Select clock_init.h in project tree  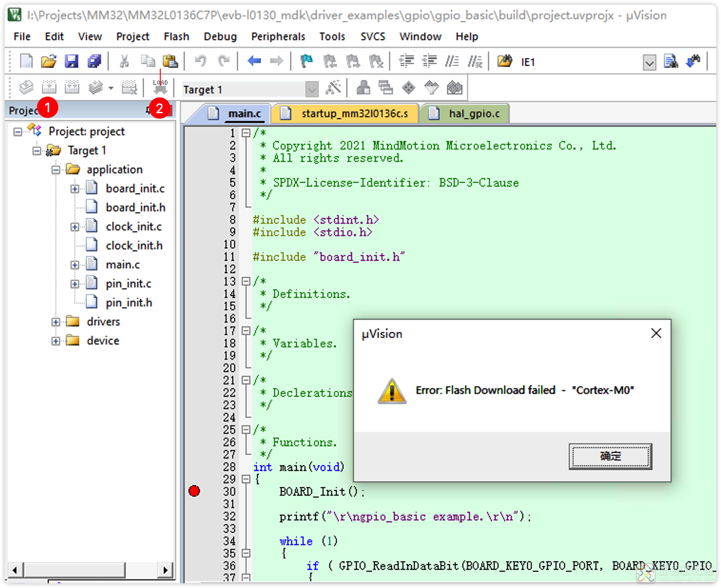(134, 246)
